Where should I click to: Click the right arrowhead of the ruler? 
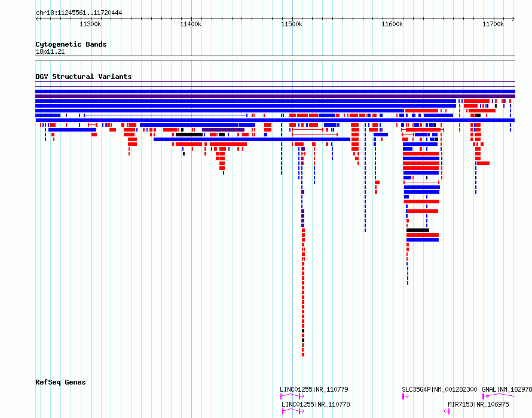[x=513, y=19]
